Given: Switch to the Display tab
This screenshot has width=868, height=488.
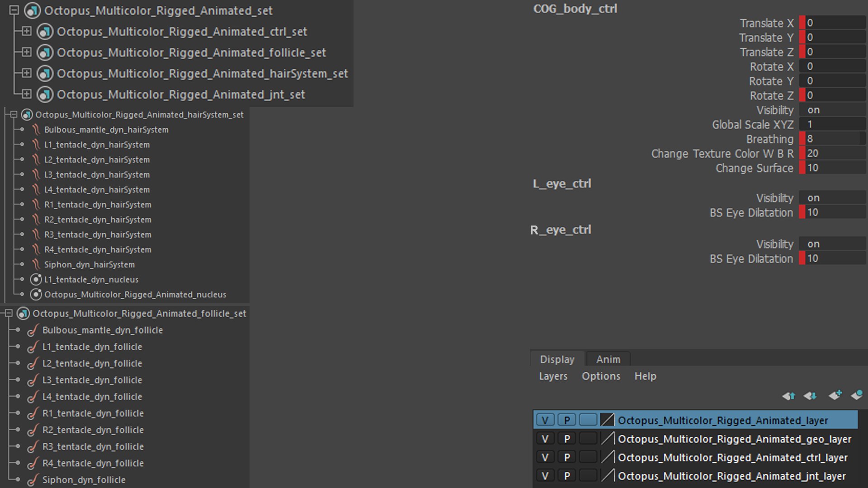Looking at the screenshot, I should coord(557,359).
